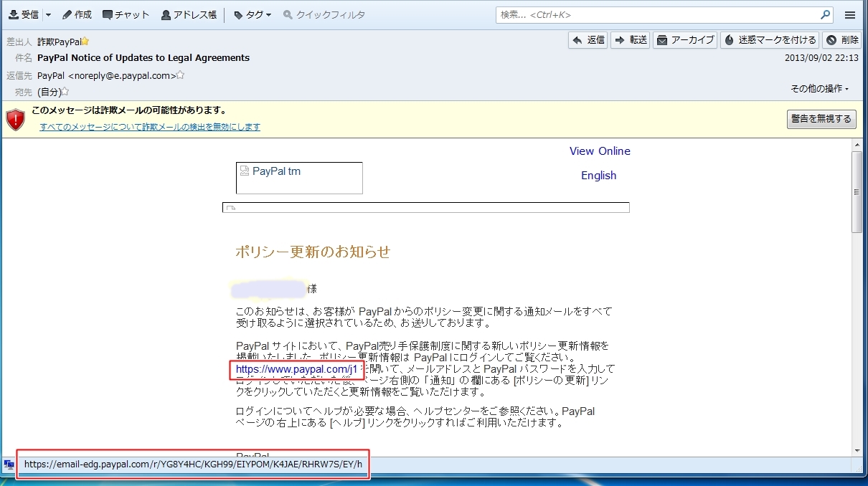Click the link to disable scam detection for all messages

(x=150, y=127)
